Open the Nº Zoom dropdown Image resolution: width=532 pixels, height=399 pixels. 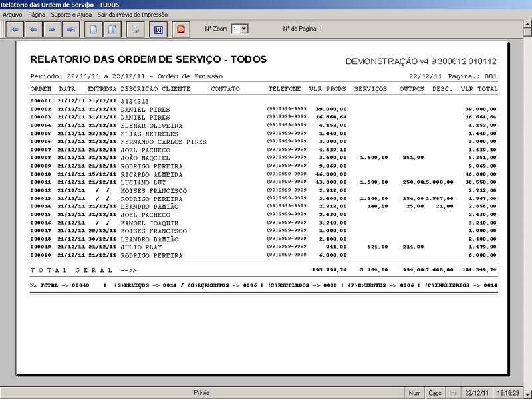coord(244,29)
